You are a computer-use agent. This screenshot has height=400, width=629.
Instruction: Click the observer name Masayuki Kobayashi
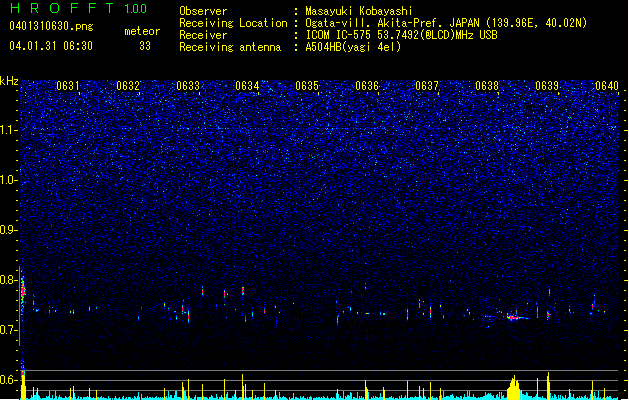pos(359,11)
